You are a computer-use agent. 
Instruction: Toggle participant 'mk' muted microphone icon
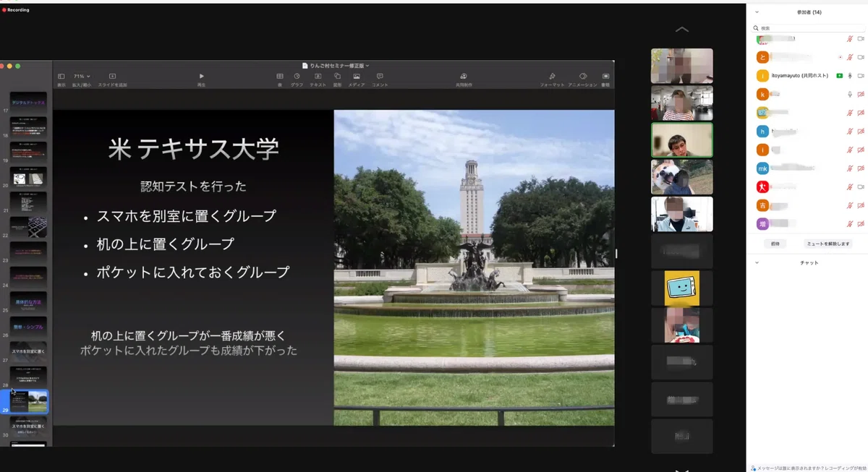click(850, 168)
